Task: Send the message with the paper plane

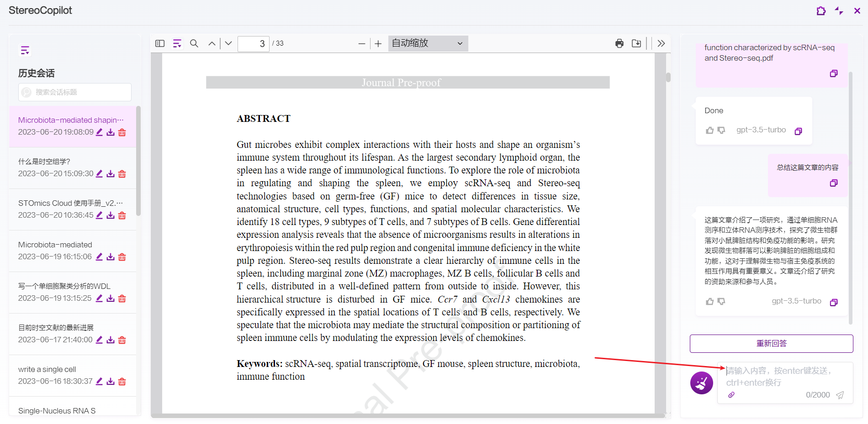Action: [840, 395]
